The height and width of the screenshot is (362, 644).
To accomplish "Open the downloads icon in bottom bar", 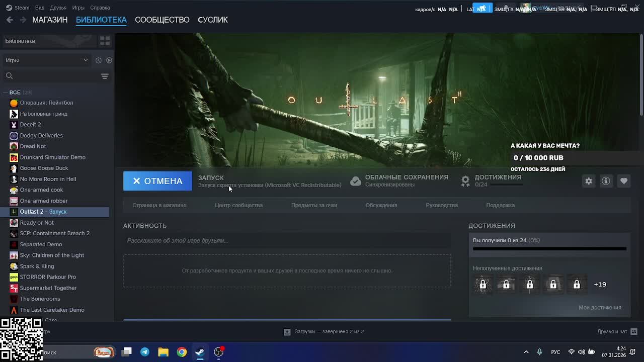I will [x=287, y=332].
